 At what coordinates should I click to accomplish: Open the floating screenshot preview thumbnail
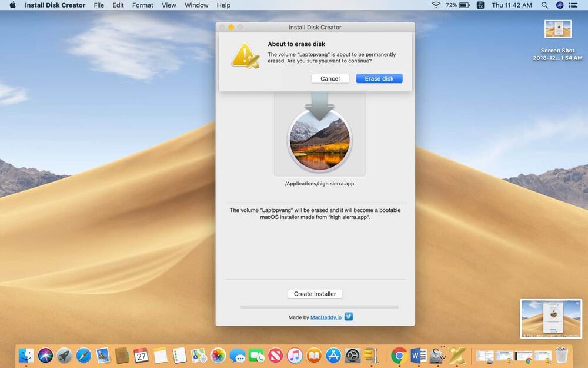click(550, 319)
